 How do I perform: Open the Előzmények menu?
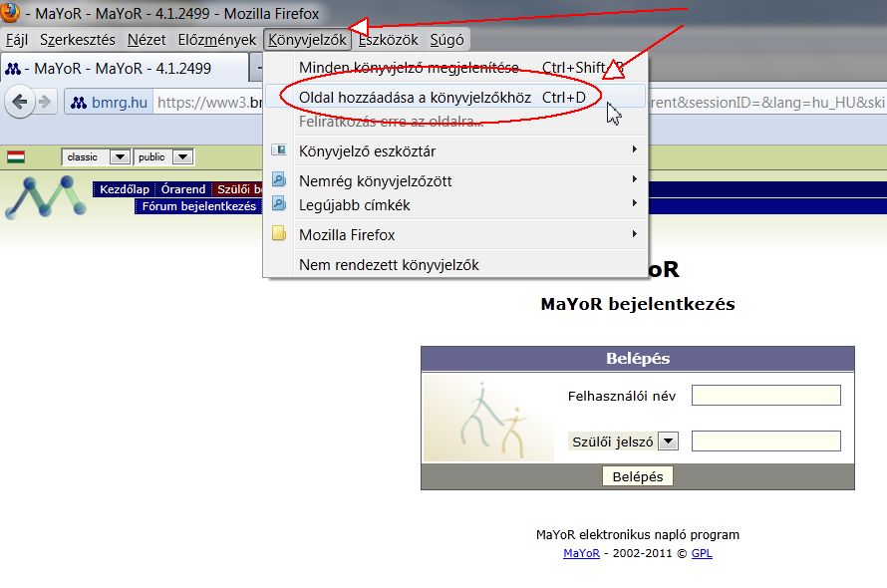point(216,40)
